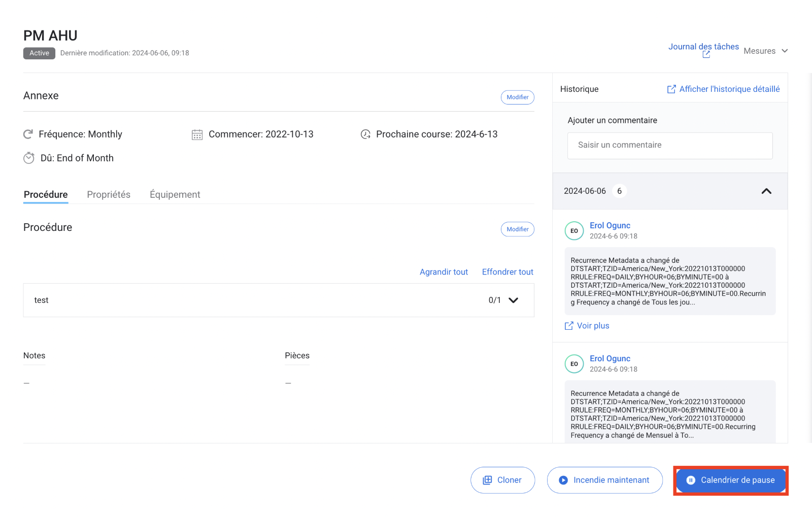Collapse the 2024-06-06 history group
The height and width of the screenshot is (517, 812).
tap(766, 191)
